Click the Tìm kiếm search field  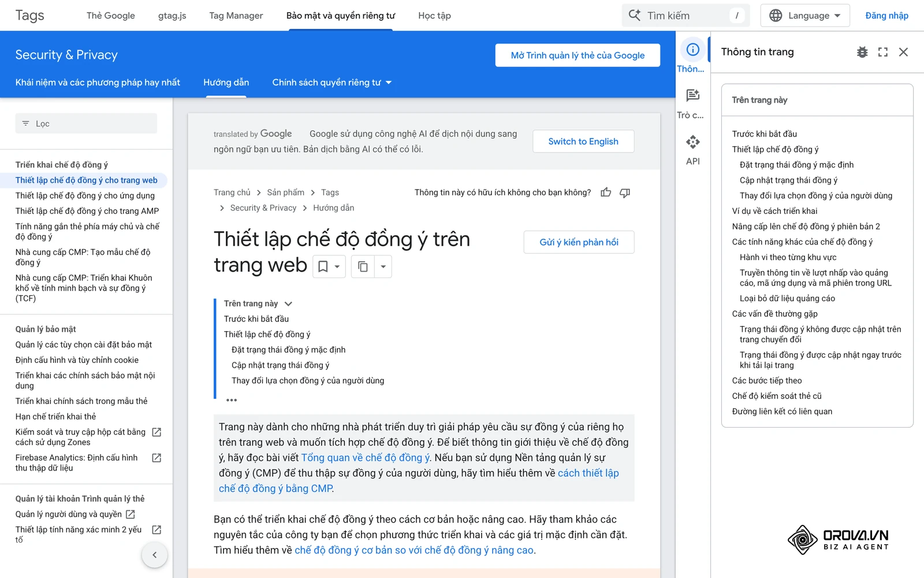pyautogui.click(x=685, y=16)
